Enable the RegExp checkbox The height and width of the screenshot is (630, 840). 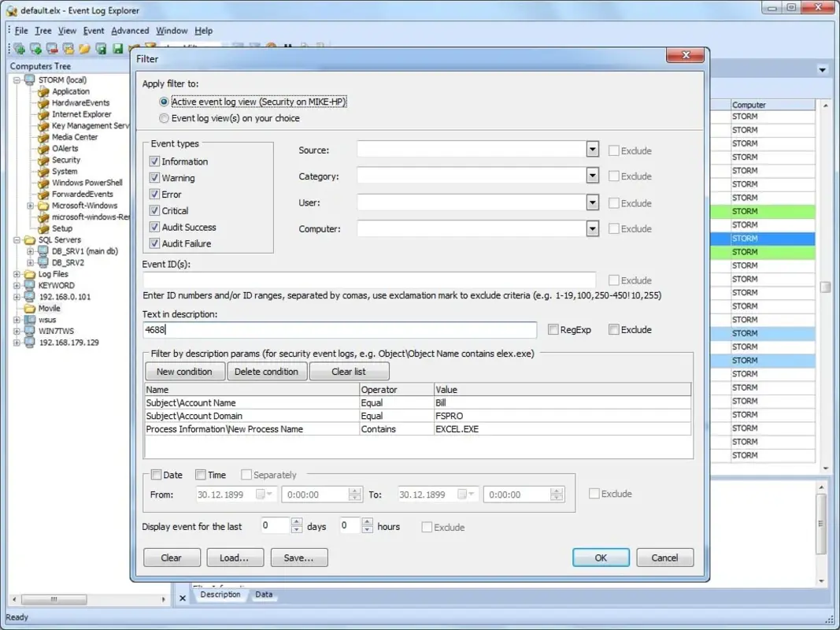pyautogui.click(x=553, y=329)
